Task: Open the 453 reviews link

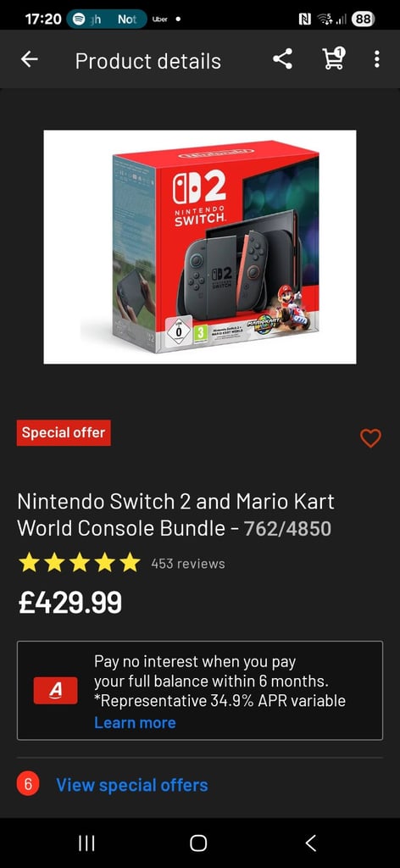Action: 188,564
